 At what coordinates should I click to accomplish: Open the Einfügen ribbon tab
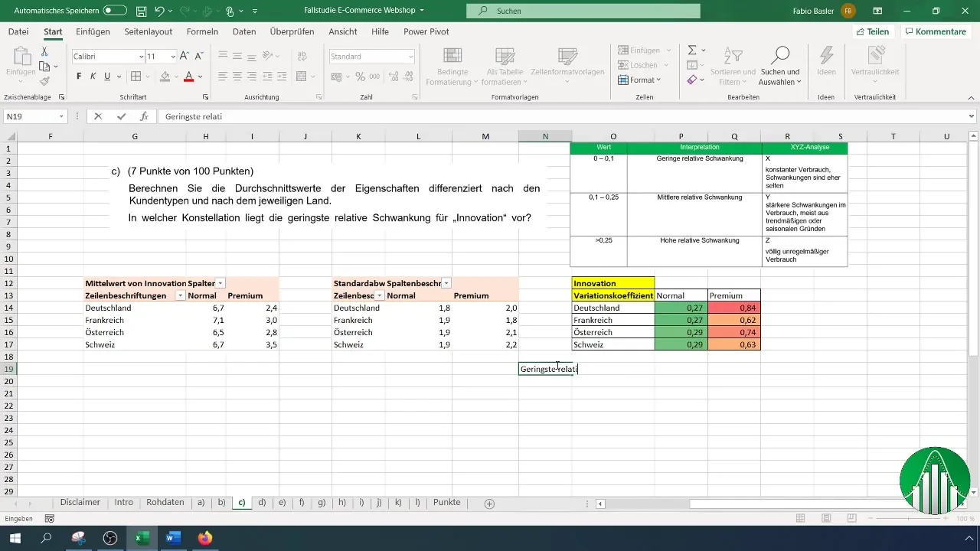(x=93, y=31)
